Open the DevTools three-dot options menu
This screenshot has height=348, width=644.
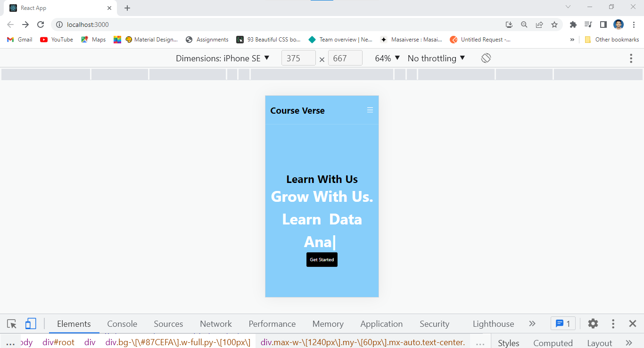613,323
